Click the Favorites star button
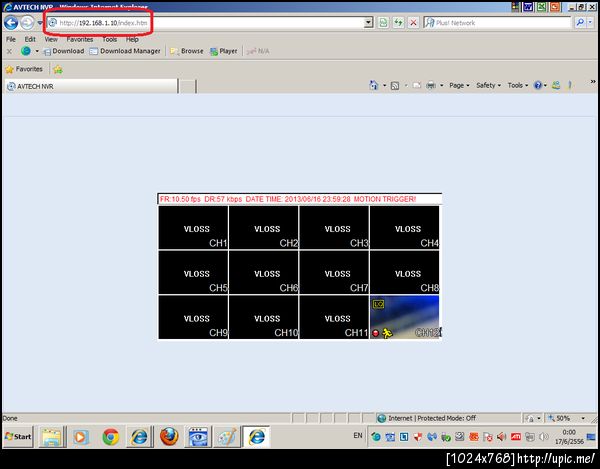The height and width of the screenshot is (469, 600). [x=24, y=69]
